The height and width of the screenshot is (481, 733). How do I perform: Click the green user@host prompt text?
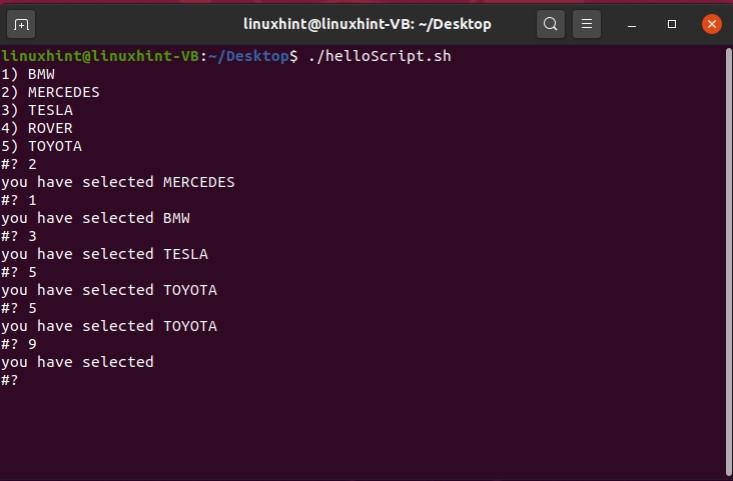100,56
